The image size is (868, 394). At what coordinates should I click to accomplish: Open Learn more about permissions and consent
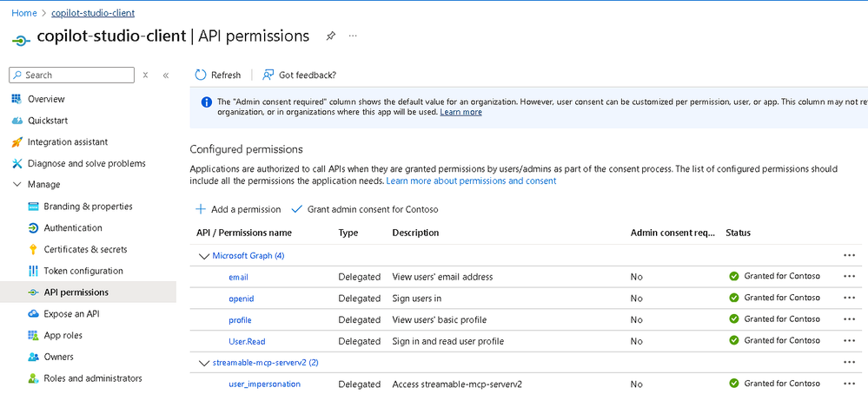pyautogui.click(x=471, y=181)
